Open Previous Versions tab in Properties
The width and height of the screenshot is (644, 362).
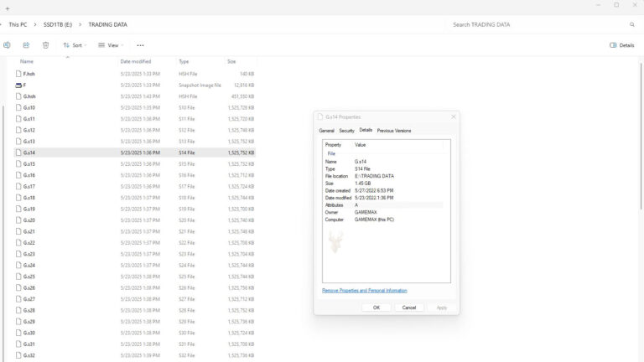(394, 131)
